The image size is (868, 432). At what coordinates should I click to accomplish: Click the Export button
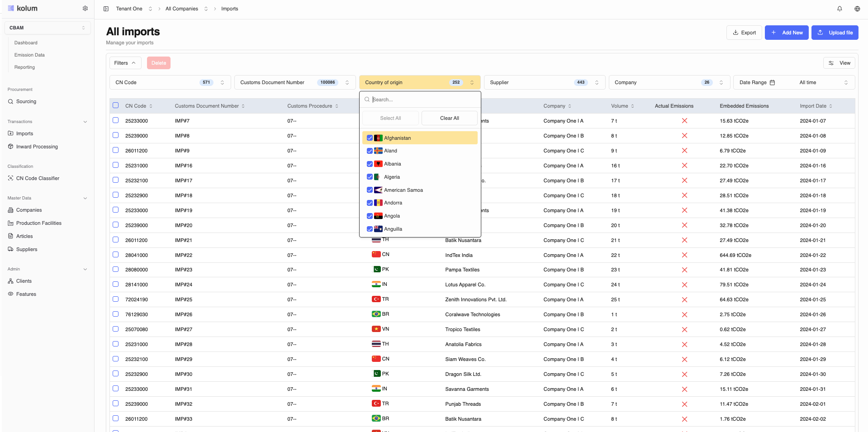point(744,33)
